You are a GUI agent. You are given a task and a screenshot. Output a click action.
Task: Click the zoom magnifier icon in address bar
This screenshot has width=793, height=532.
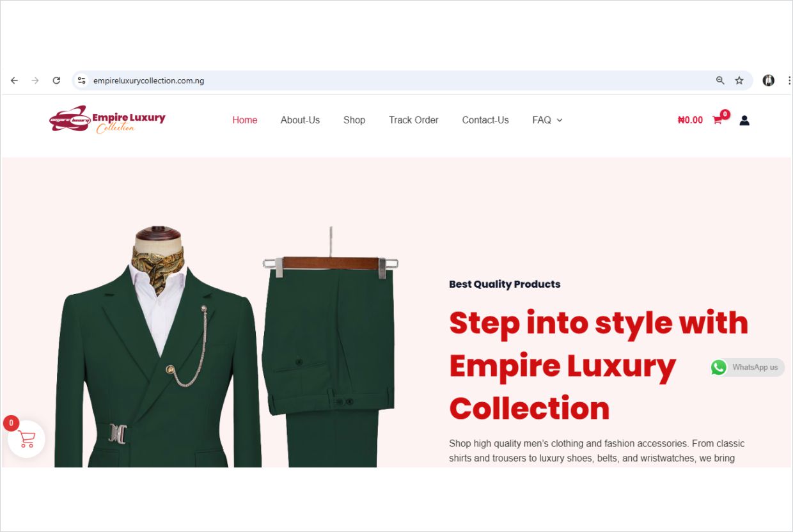coord(720,81)
